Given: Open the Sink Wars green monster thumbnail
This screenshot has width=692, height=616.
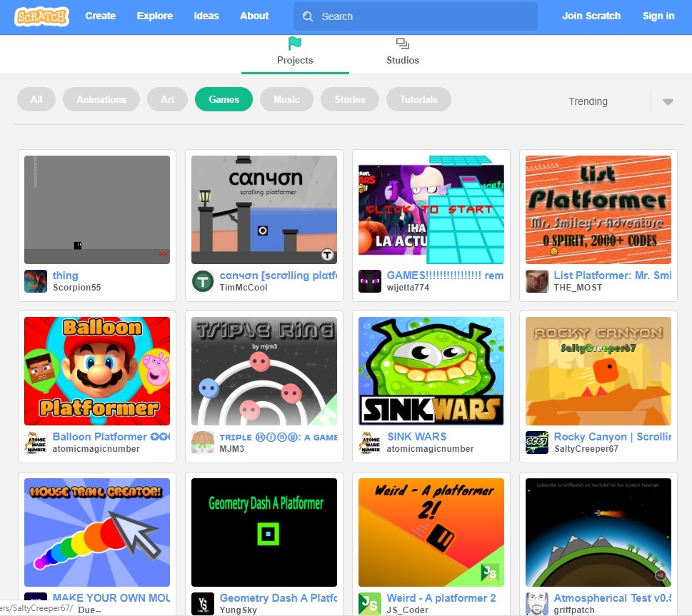Looking at the screenshot, I should (x=431, y=371).
